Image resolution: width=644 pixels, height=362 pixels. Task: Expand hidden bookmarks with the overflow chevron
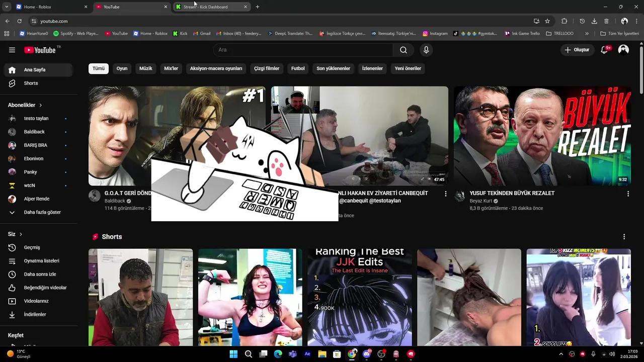point(587,33)
